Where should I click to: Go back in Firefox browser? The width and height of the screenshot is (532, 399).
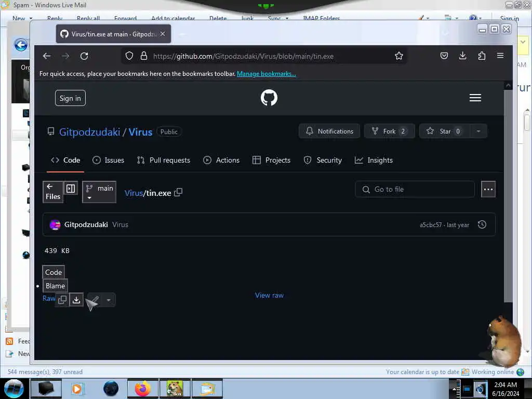[x=46, y=56]
